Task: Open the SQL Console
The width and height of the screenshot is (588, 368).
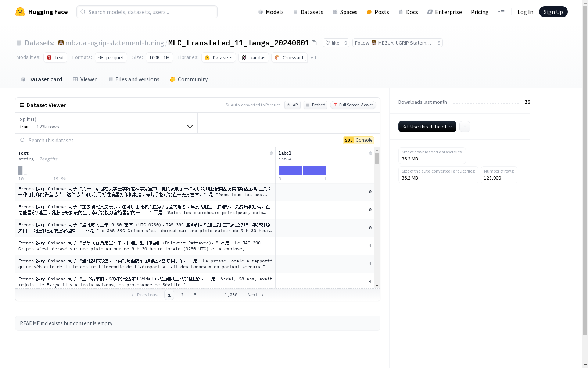Action: click(358, 140)
